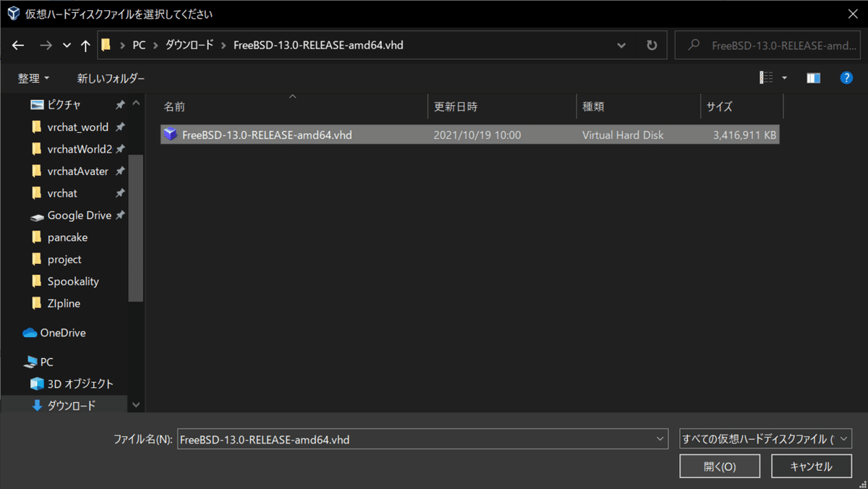Click the sidebar scrollbar thumb
The image size is (868, 489).
tap(136, 227)
